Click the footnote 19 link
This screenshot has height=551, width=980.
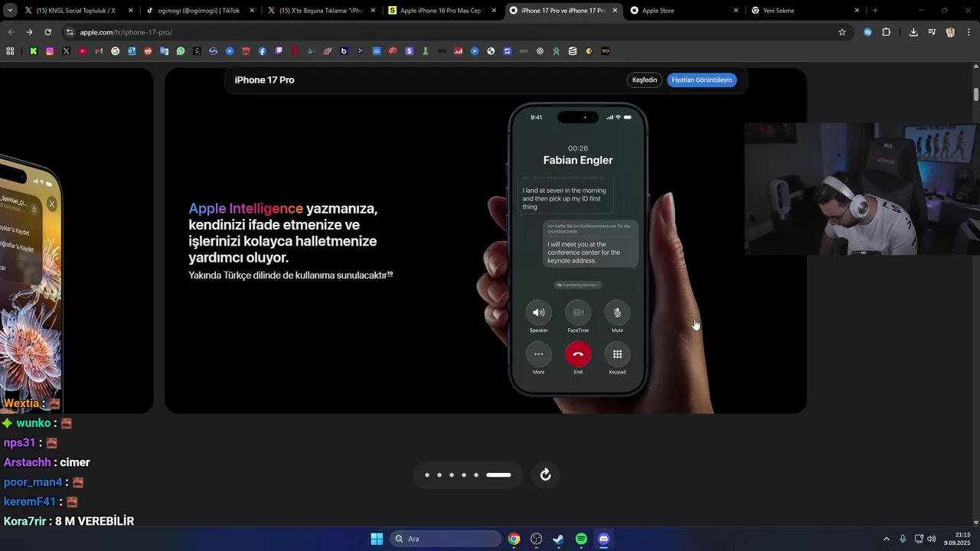tap(390, 273)
